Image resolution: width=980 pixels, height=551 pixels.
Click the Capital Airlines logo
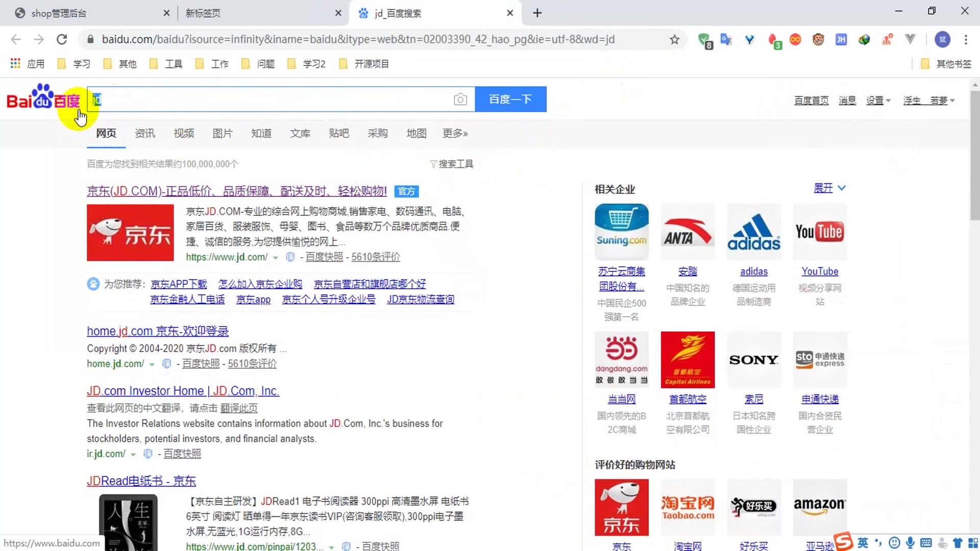688,360
